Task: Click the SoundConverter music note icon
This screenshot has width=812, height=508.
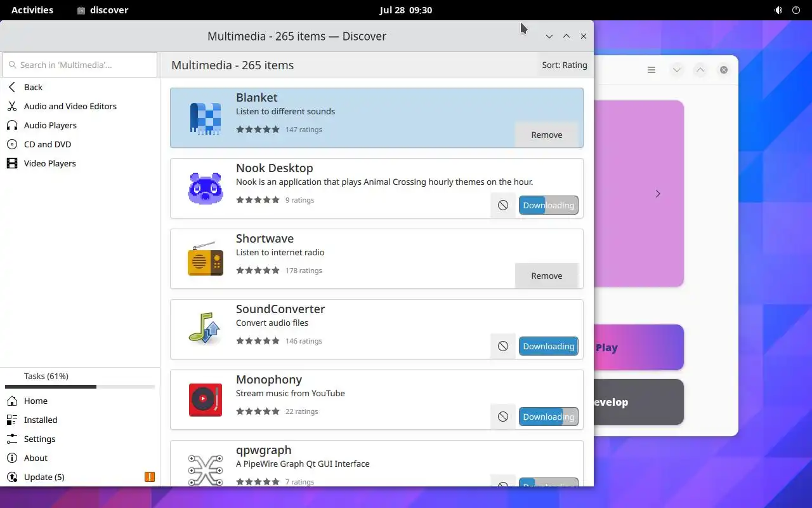Action: pos(206,330)
